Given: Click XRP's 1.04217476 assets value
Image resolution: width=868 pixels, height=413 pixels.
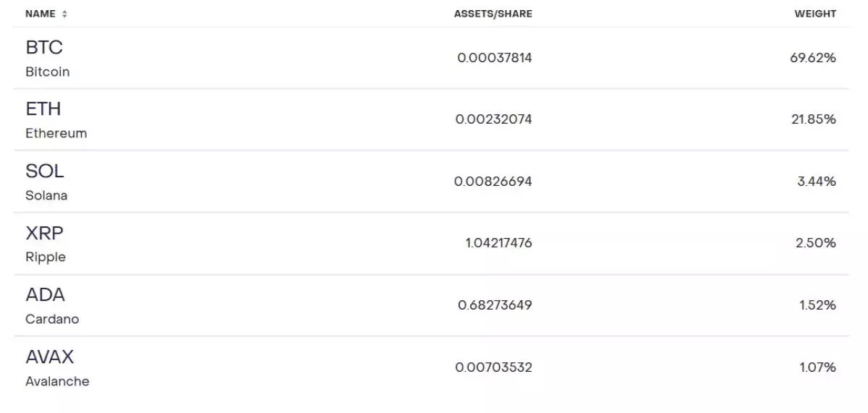Looking at the screenshot, I should click(498, 243).
